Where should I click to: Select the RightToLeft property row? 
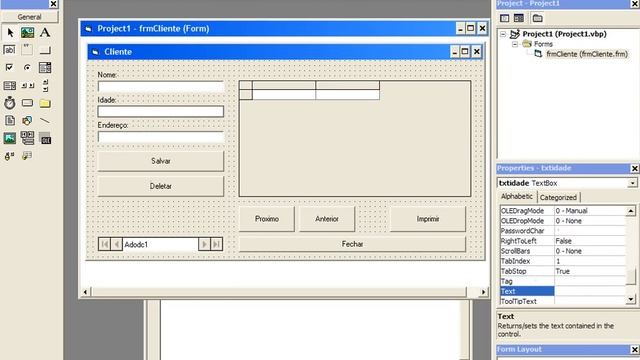pos(563,241)
